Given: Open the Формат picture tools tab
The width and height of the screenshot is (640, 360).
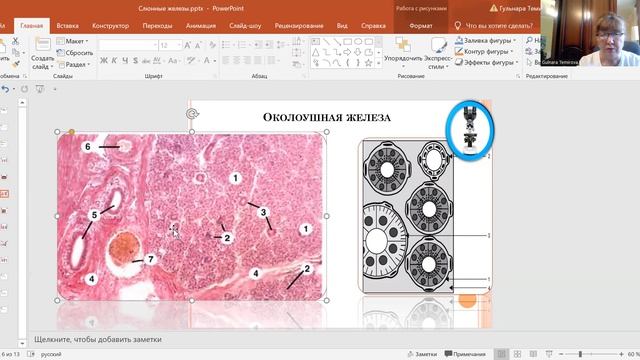Looking at the screenshot, I should 420,25.
